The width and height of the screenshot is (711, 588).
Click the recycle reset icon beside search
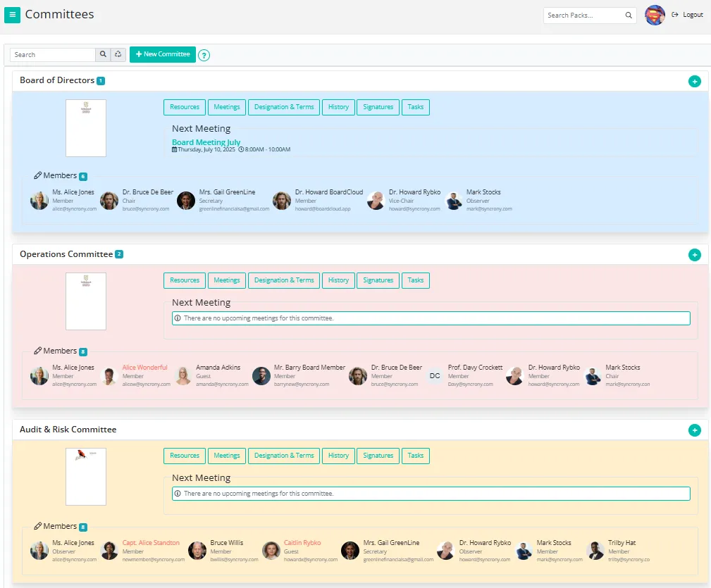tap(118, 54)
